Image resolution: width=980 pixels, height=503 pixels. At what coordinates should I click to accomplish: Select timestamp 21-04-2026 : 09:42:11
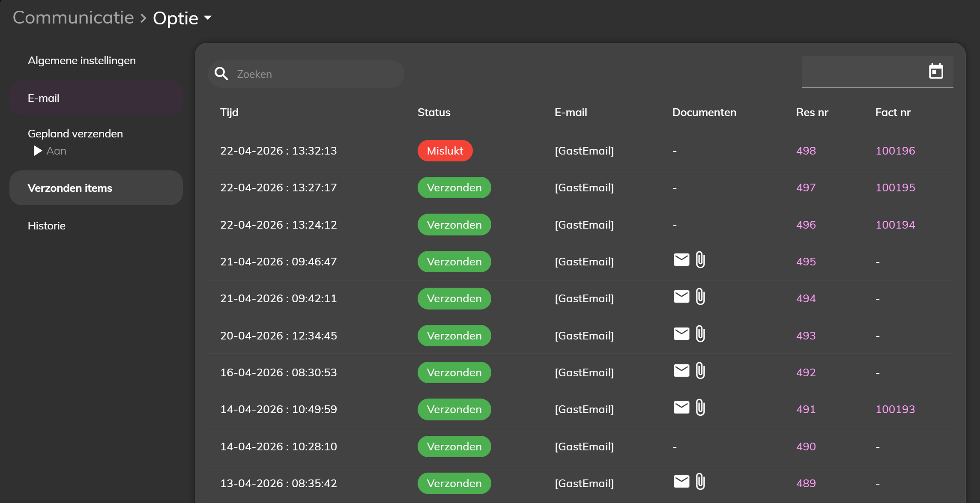coord(278,298)
